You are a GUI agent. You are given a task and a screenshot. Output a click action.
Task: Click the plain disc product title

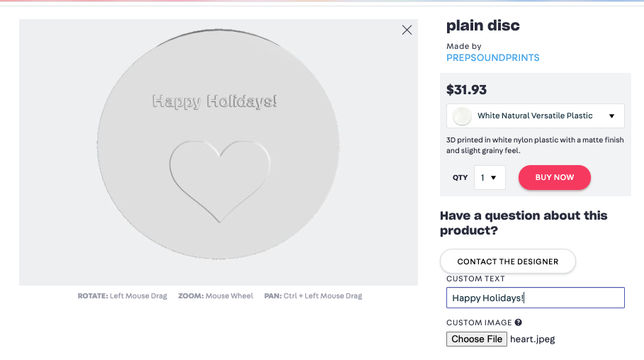pyautogui.click(x=483, y=26)
